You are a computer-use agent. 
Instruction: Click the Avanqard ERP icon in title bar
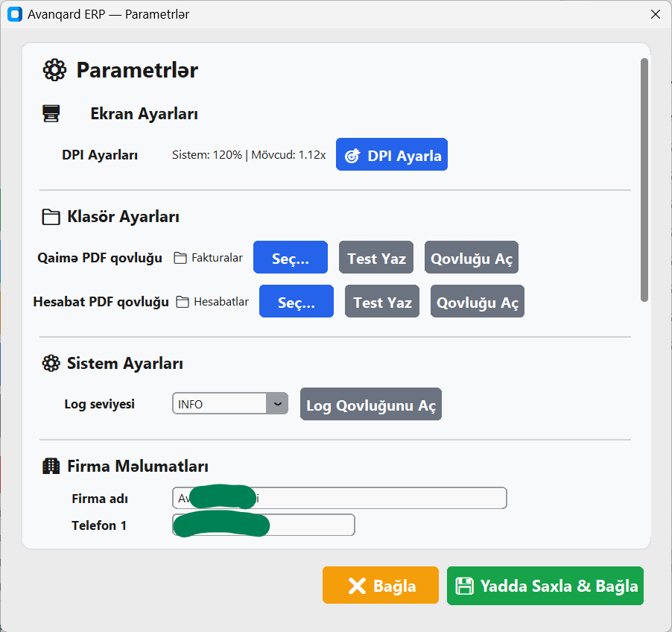[x=14, y=14]
